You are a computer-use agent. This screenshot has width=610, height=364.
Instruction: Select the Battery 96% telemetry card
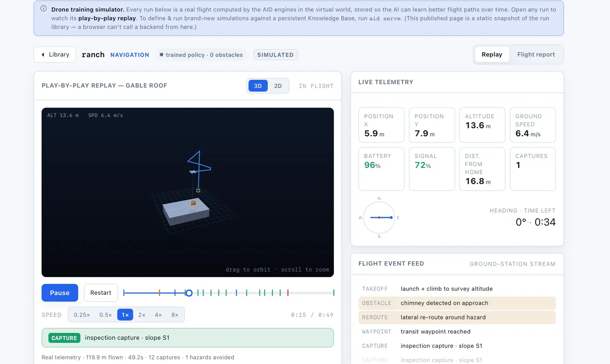(381, 169)
